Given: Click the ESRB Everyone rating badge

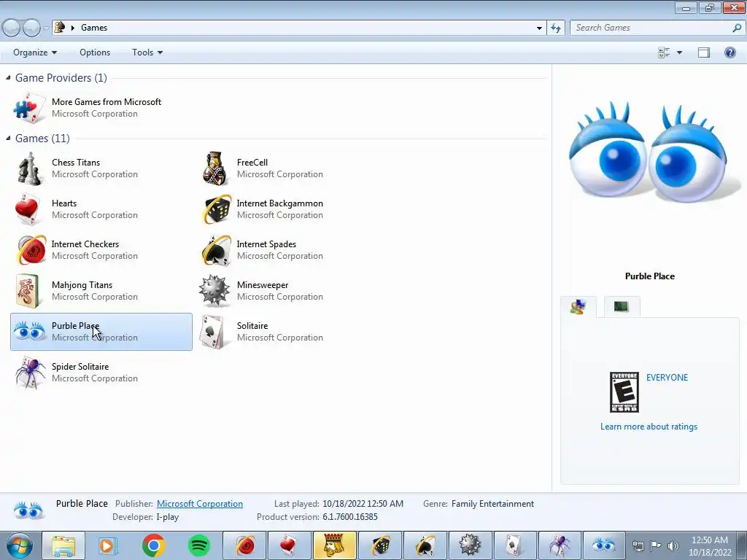Looking at the screenshot, I should pyautogui.click(x=624, y=392).
